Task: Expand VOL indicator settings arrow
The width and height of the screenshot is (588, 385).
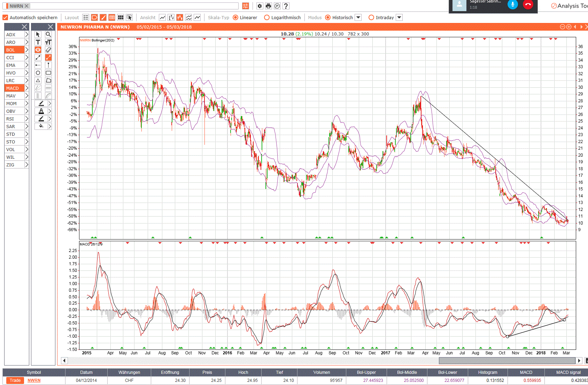Action: (x=26, y=149)
